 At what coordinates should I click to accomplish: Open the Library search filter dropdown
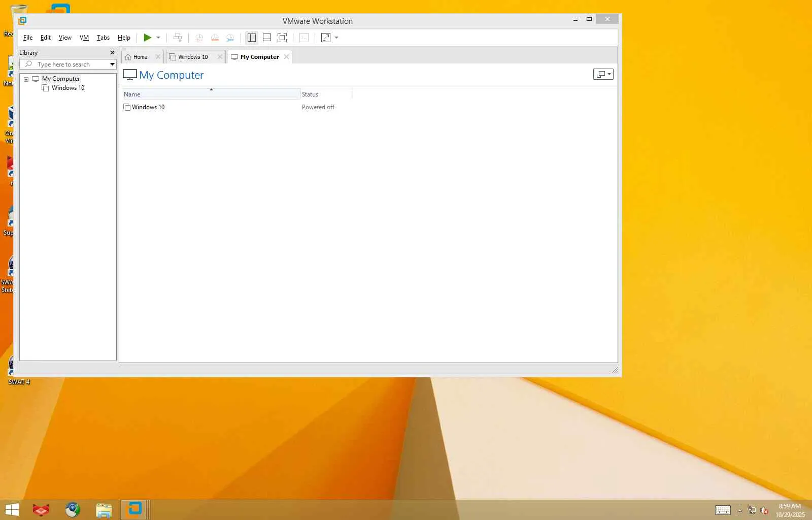tap(112, 64)
